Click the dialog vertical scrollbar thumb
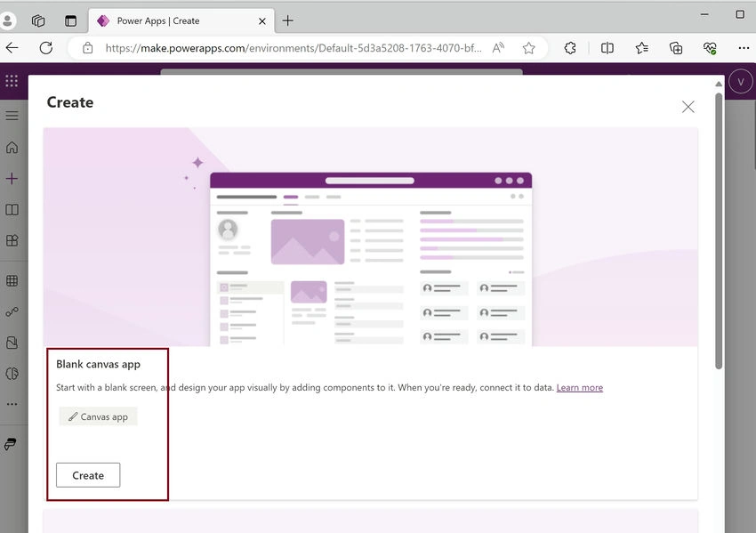 coord(719,230)
